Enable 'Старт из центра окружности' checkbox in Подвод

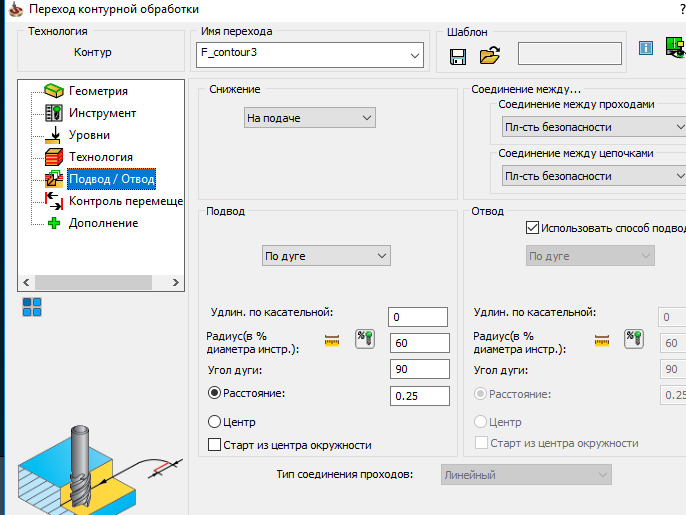[214, 444]
